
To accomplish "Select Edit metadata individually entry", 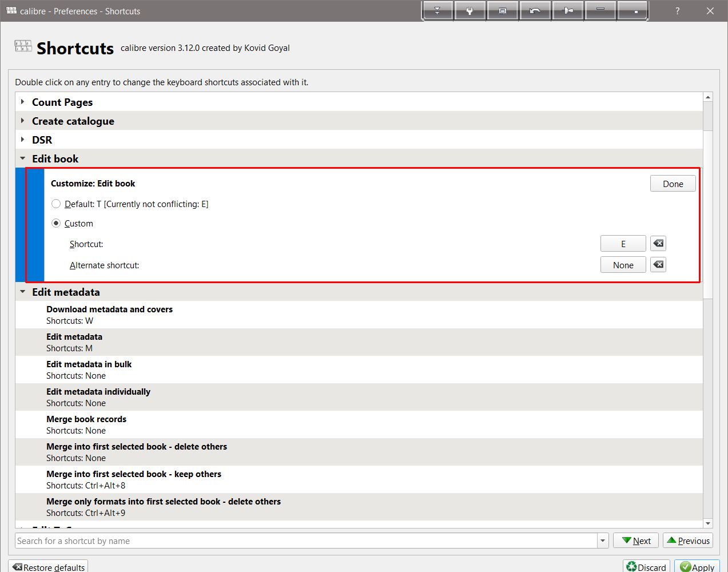I will 359,397.
